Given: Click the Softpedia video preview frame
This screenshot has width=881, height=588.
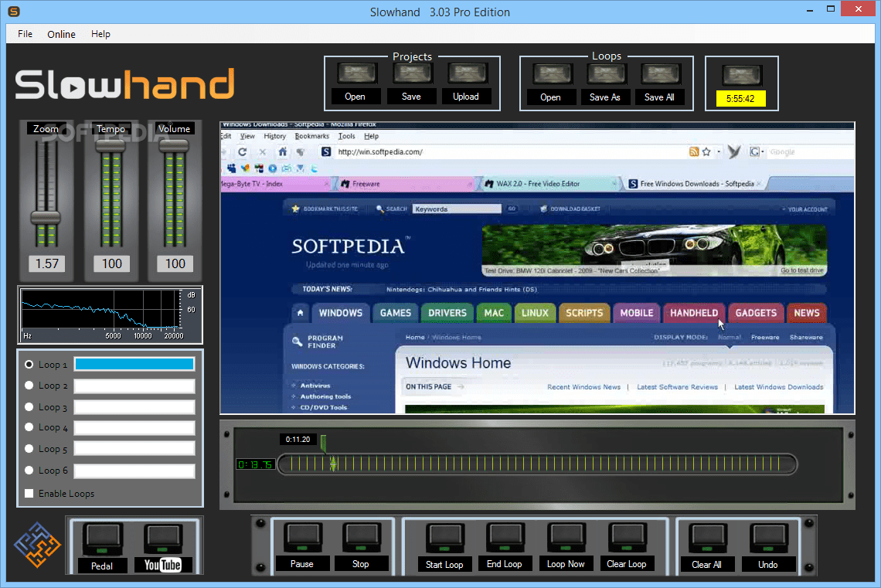Looking at the screenshot, I should pyautogui.click(x=537, y=268).
